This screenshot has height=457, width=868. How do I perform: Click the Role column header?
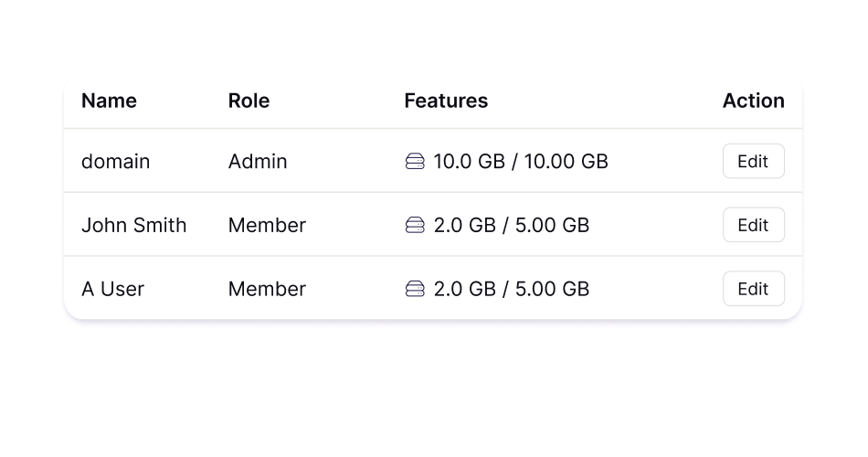[x=249, y=101]
